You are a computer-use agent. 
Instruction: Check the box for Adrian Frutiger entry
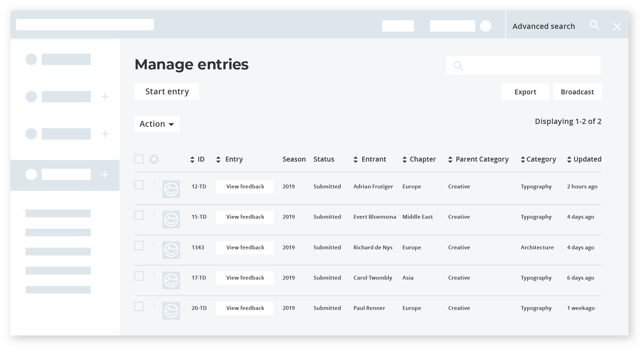[x=139, y=185]
